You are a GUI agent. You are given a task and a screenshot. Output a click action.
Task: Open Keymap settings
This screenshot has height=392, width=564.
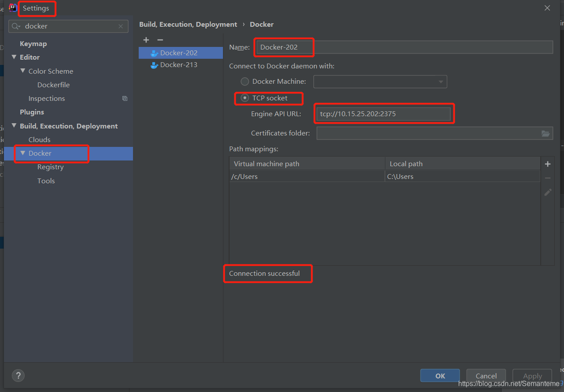33,44
